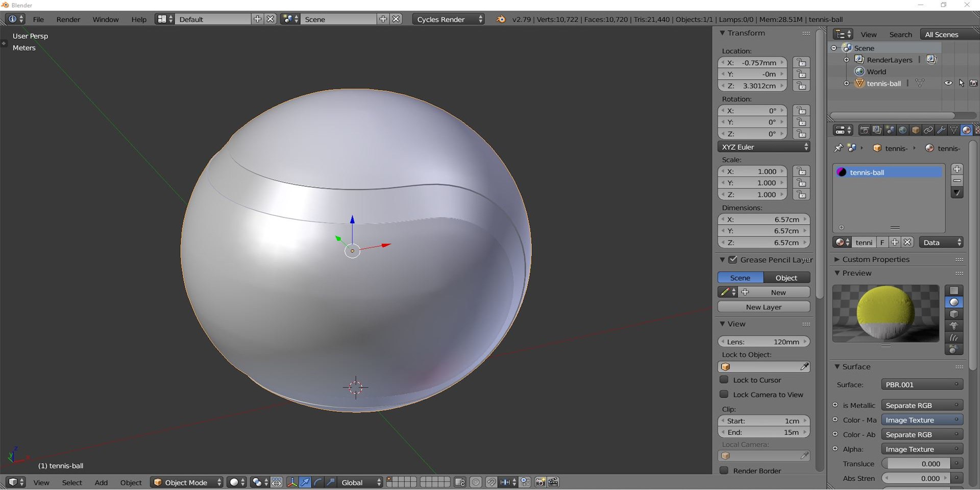Viewport: 980px width, 490px height.
Task: Enable Lock to Cursor checkbox
Action: 724,380
